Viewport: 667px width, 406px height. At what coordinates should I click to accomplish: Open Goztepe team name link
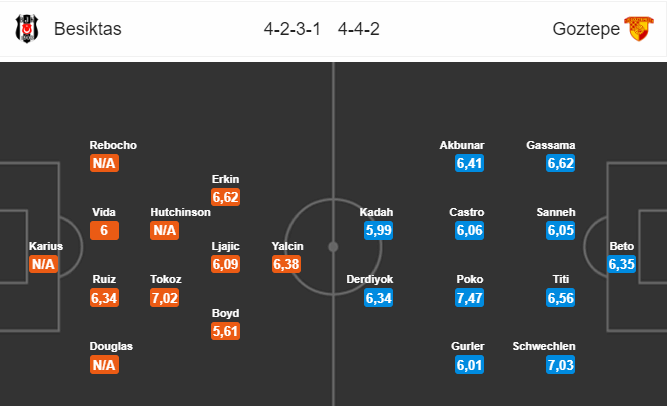point(586,29)
